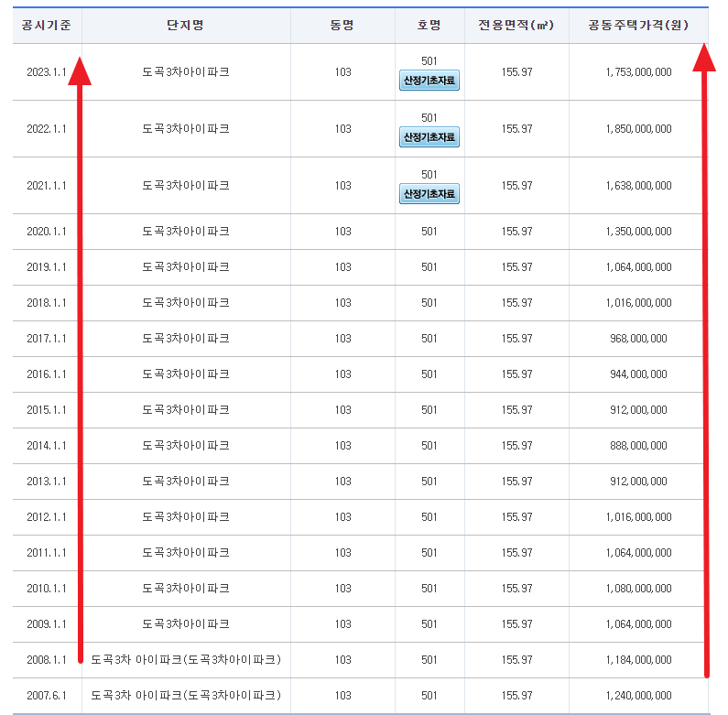Click the price 1,350,000,000

639,232
